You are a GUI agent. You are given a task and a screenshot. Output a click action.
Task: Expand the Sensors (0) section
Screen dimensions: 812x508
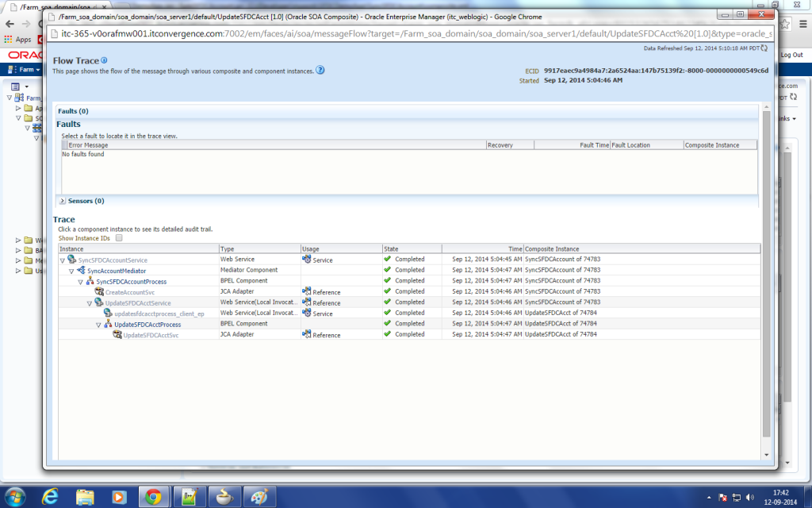click(62, 201)
